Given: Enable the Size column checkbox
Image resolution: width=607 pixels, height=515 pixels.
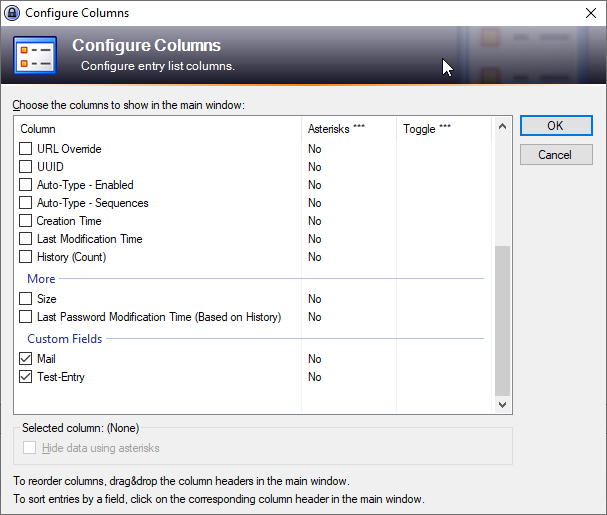Looking at the screenshot, I should tap(26, 299).
